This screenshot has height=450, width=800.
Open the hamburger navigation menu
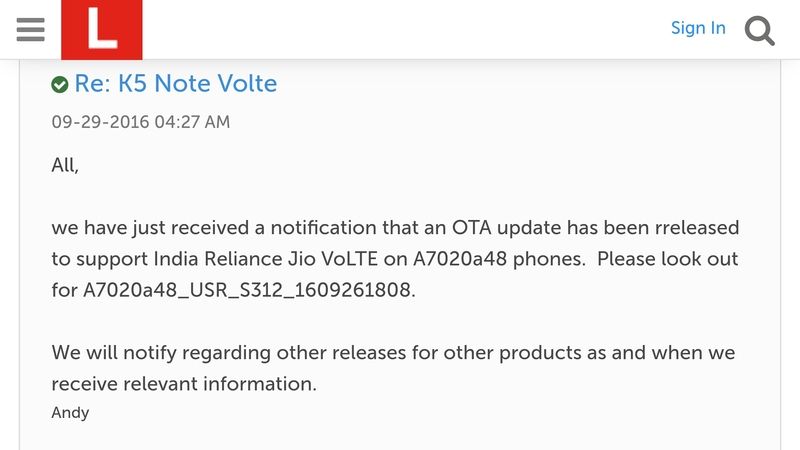coord(31,29)
